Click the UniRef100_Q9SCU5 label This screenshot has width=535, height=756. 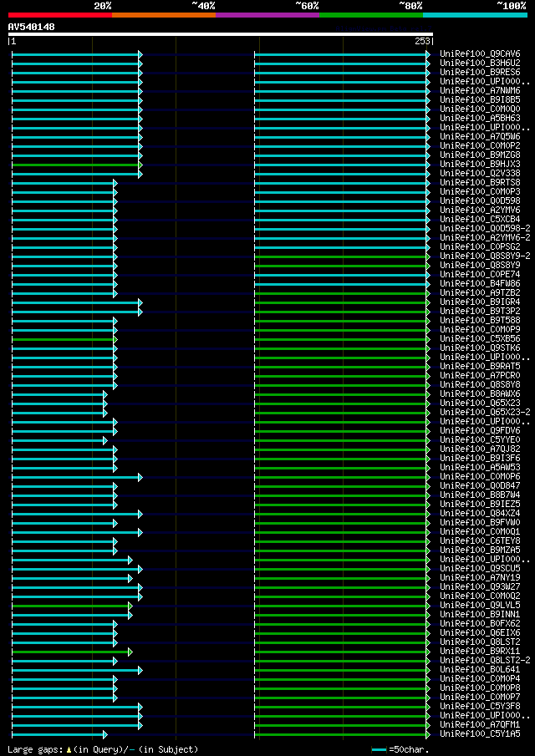(x=480, y=568)
